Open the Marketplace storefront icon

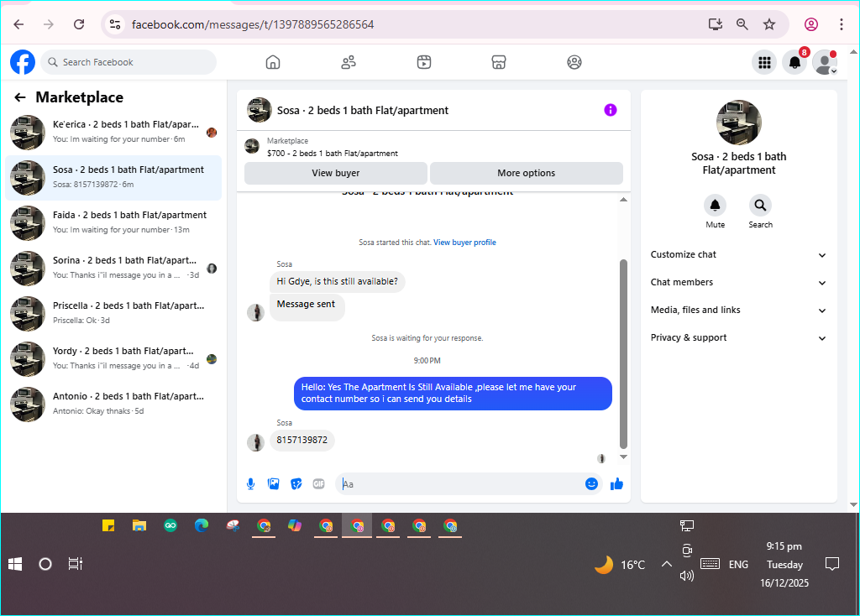499,62
